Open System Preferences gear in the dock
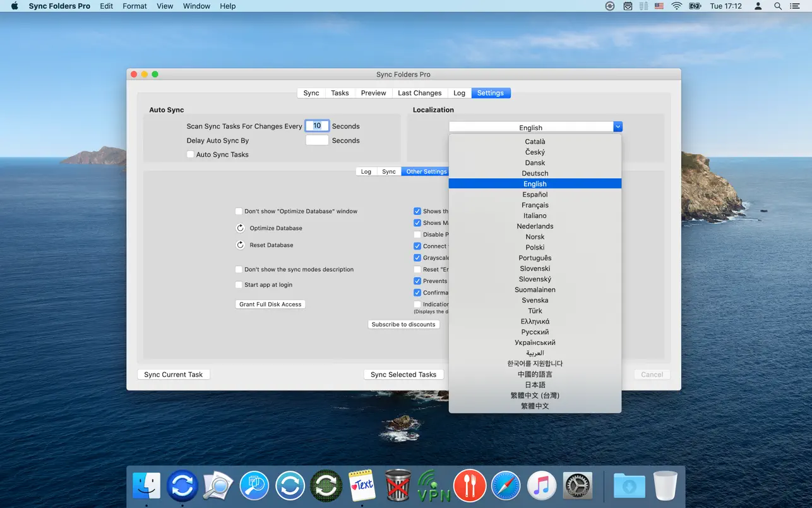This screenshot has height=508, width=812. (x=577, y=486)
